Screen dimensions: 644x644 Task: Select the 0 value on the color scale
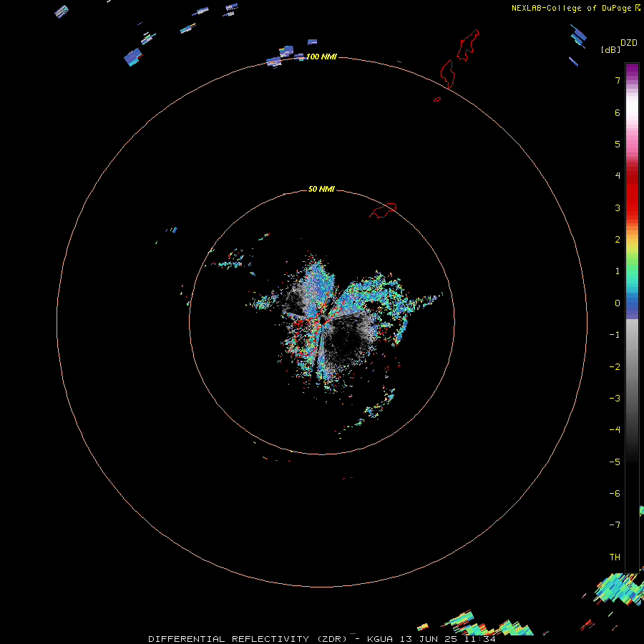[x=618, y=303]
